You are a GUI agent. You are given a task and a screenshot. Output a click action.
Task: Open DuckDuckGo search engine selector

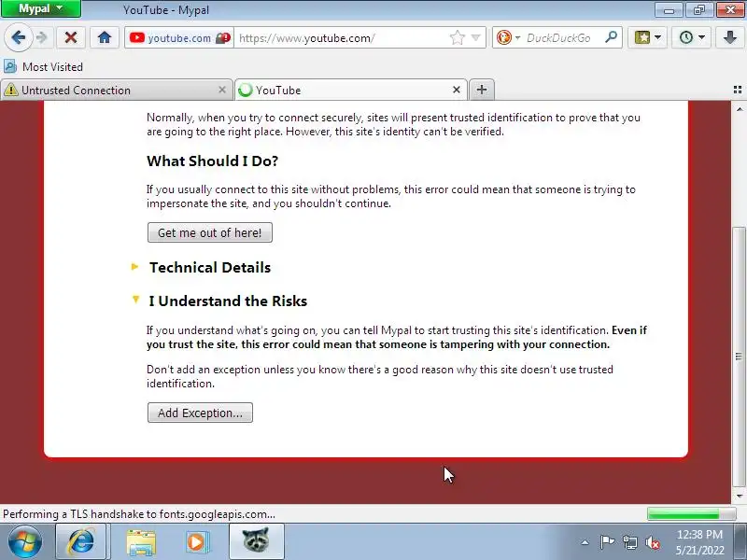pyautogui.click(x=508, y=37)
